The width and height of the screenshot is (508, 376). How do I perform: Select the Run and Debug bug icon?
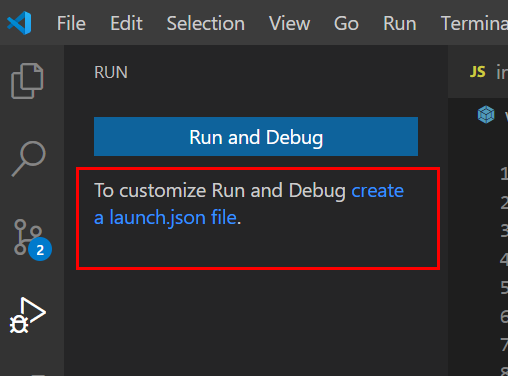[27, 316]
